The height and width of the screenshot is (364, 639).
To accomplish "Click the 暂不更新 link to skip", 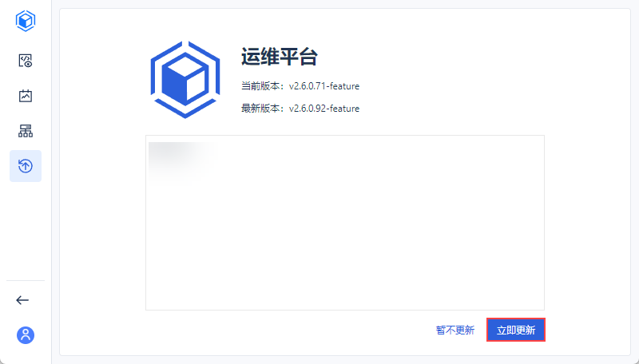I will [x=455, y=330].
